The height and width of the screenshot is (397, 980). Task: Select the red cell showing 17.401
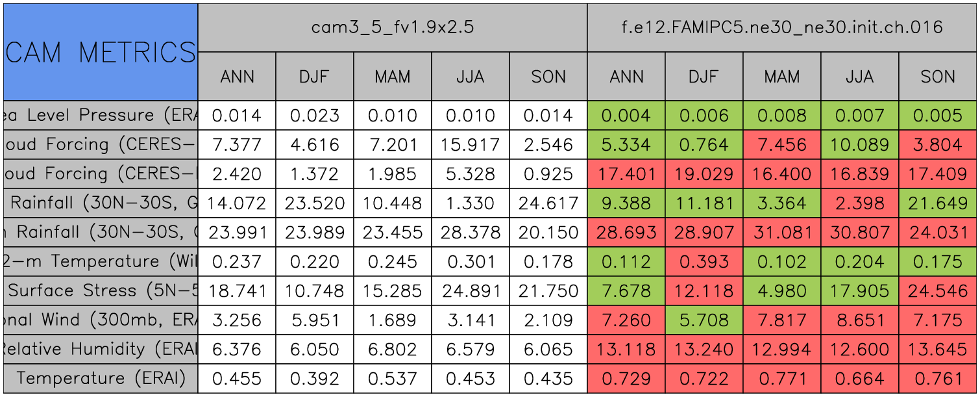(626, 174)
